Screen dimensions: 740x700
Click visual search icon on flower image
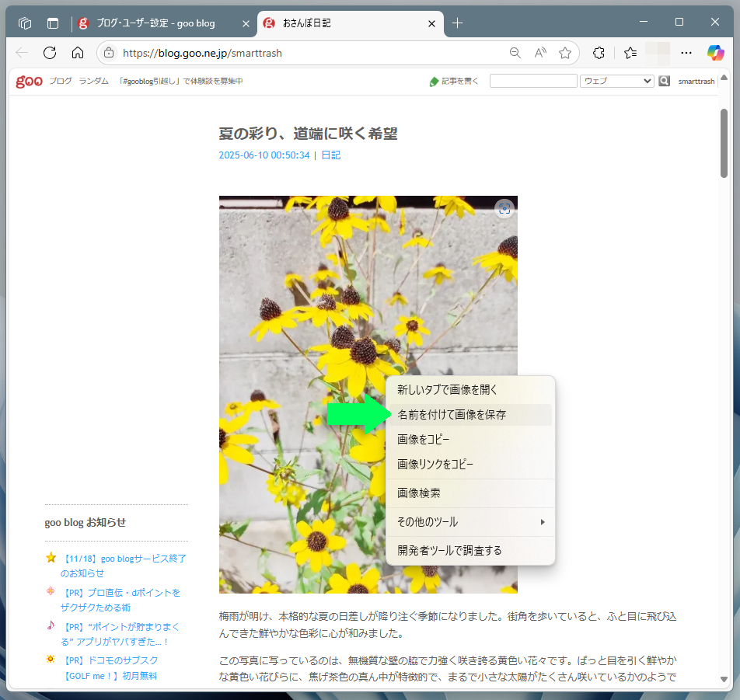[504, 208]
